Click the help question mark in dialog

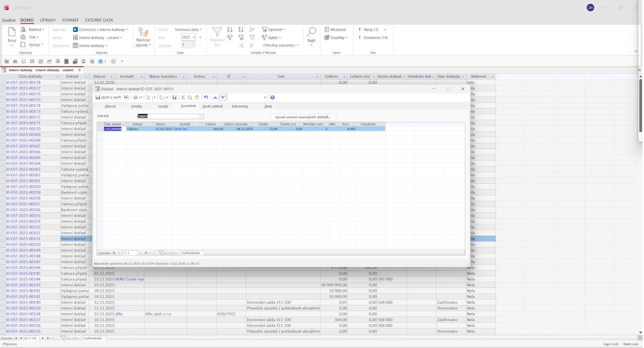(273, 97)
